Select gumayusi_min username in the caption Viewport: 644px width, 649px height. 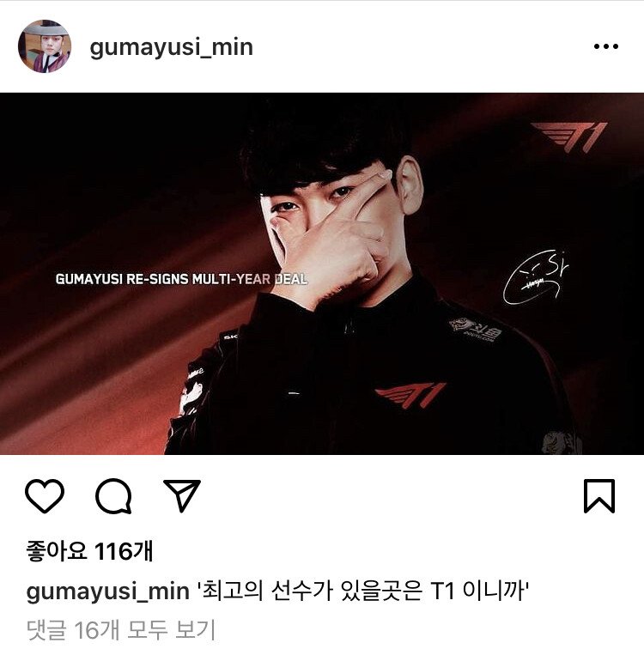point(107,591)
